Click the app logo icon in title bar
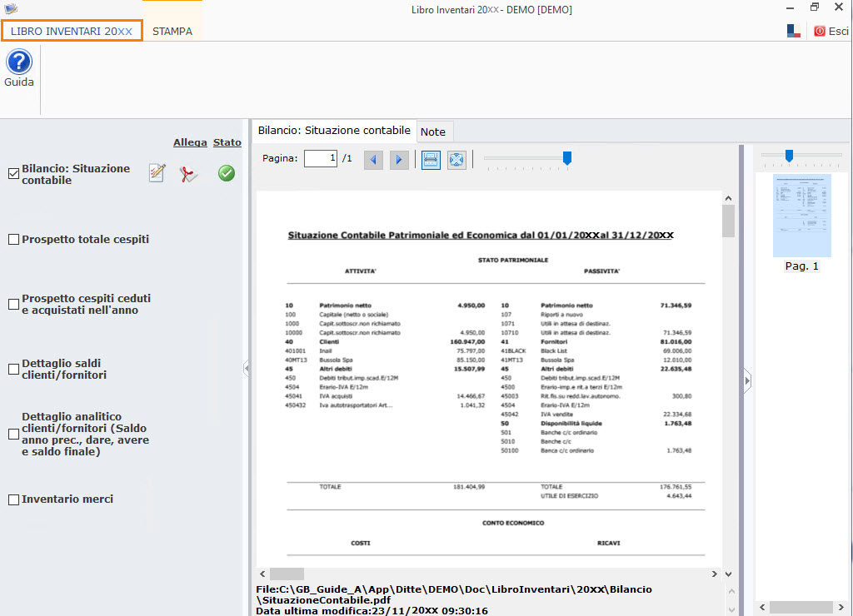Image resolution: width=853 pixels, height=616 pixels. [x=10, y=8]
